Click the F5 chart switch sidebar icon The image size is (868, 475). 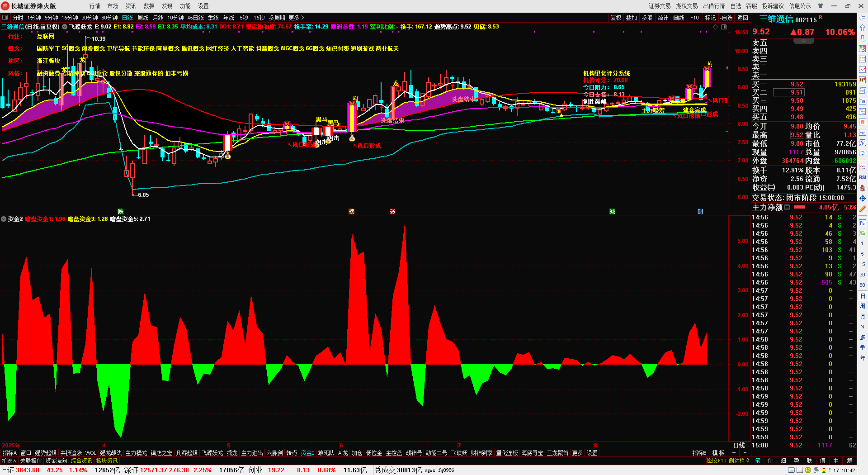(862, 223)
